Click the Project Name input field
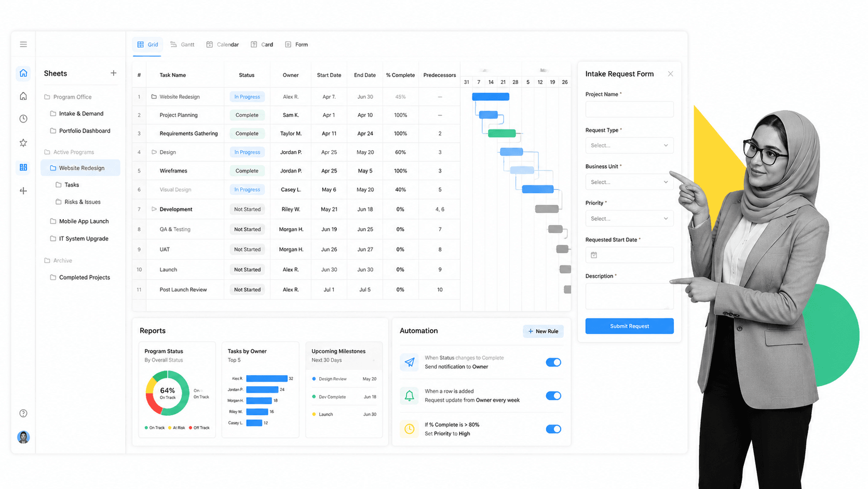This screenshot has width=868, height=489. [x=629, y=109]
